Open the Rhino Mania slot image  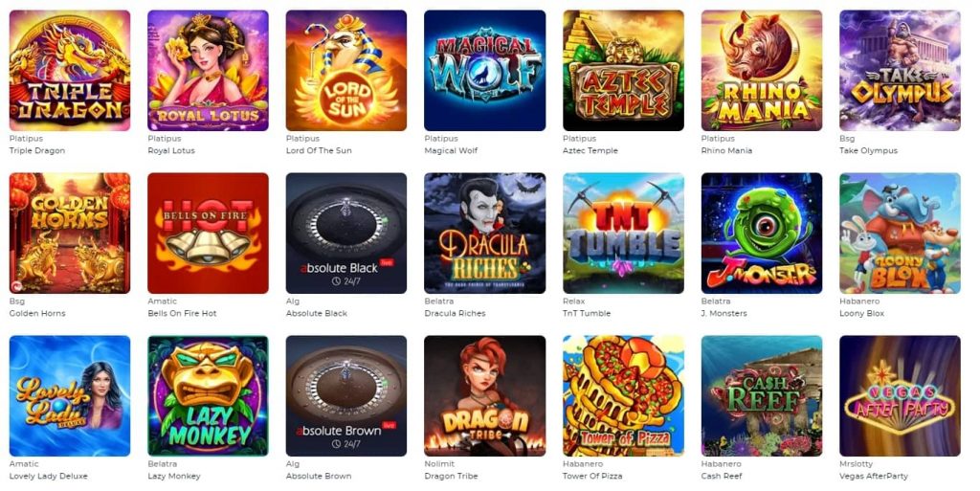(762, 71)
